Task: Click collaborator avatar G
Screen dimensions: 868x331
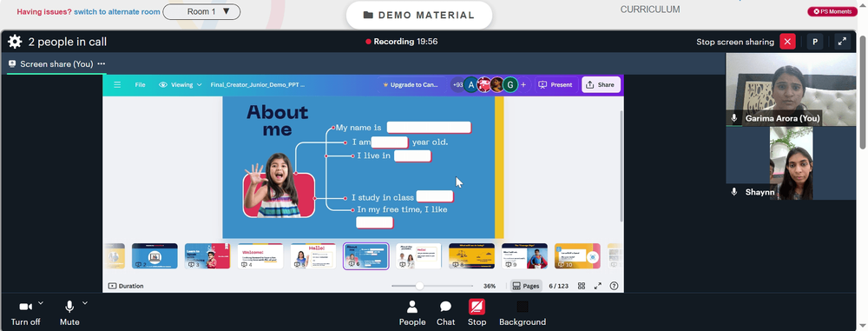Action: 510,85
